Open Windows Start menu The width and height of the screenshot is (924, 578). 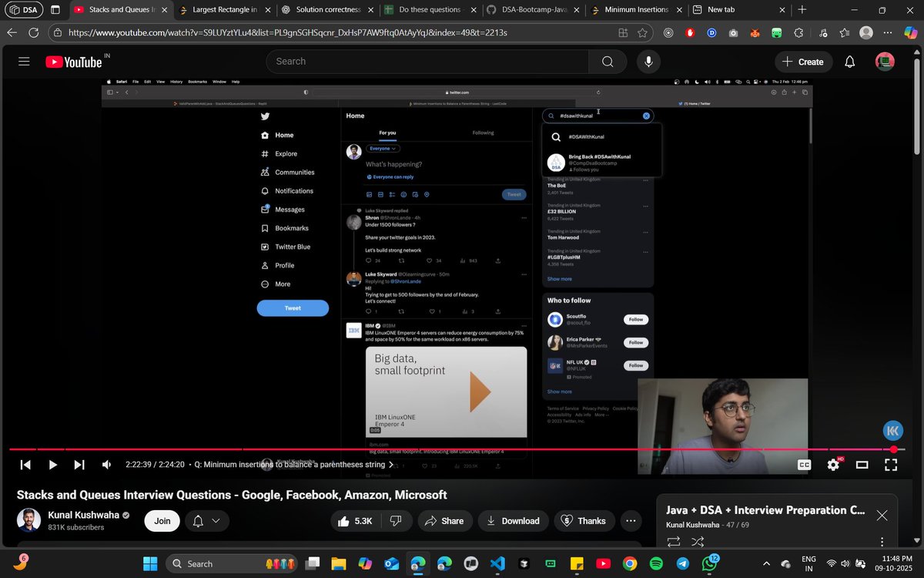[149, 563]
